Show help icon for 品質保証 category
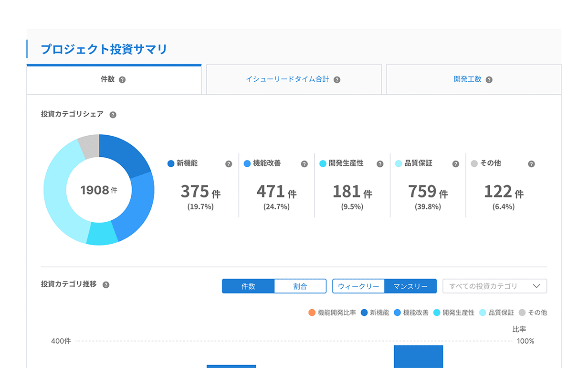 [456, 164]
